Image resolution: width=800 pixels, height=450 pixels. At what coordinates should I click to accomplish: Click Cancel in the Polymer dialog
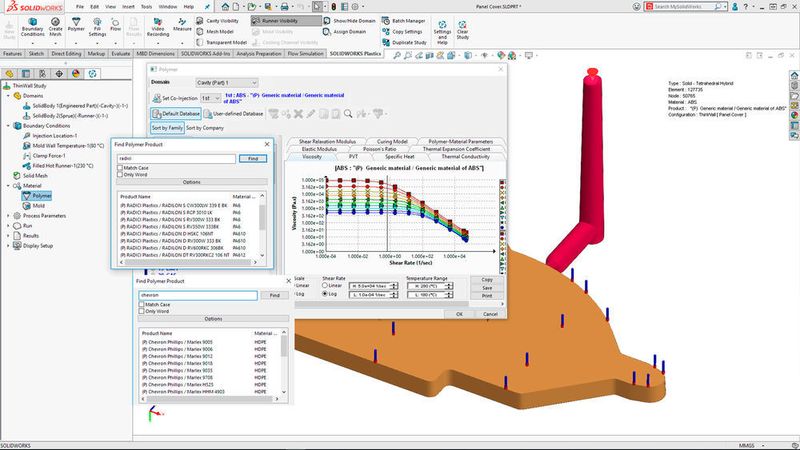(490, 314)
